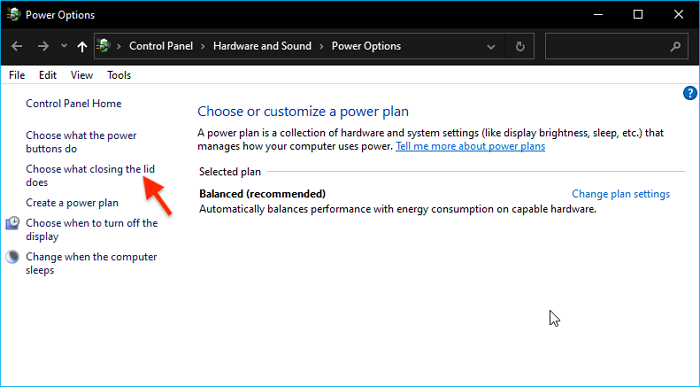Refresh the Power Options page
Viewport: 700px width, 387px height.
click(x=520, y=46)
